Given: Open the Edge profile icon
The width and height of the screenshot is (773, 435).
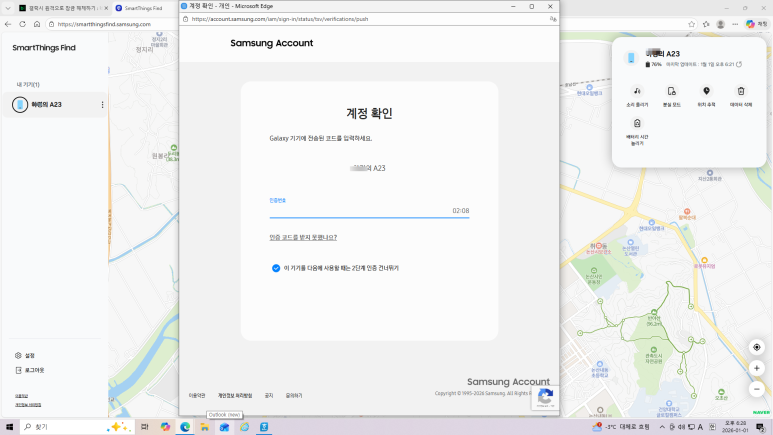Looking at the screenshot, I should [720, 24].
